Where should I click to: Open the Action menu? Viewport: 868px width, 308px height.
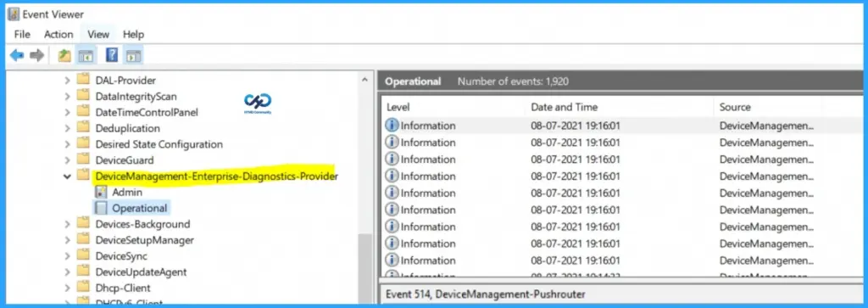click(x=58, y=34)
